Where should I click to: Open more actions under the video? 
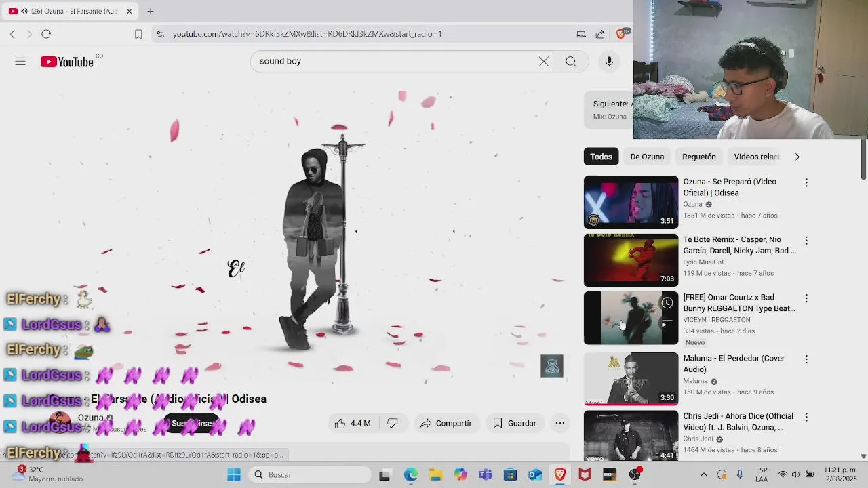pyautogui.click(x=560, y=424)
